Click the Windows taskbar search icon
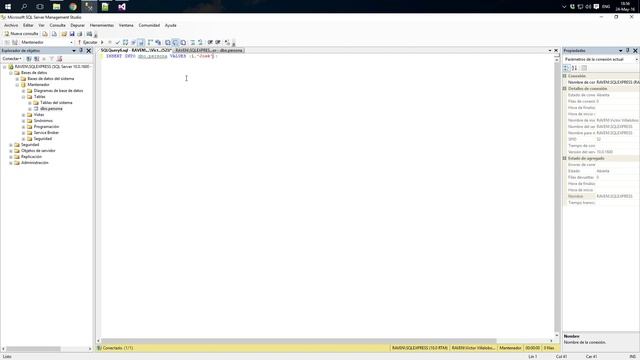Screen dimensions: 640x360 [x=24, y=7]
